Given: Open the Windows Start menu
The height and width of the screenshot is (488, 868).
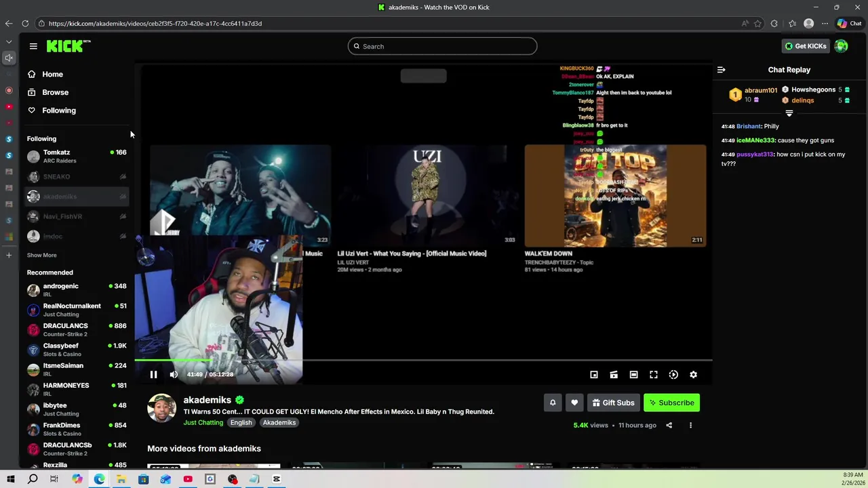Looking at the screenshot, I should click(11, 479).
